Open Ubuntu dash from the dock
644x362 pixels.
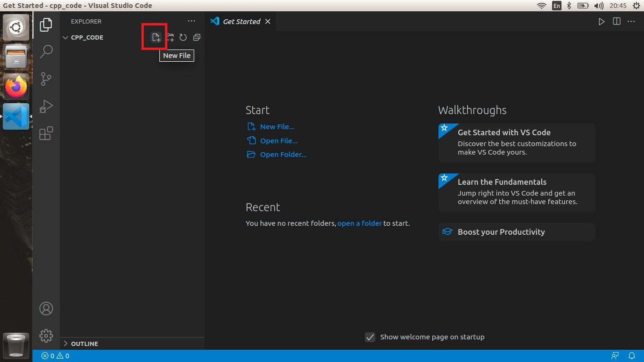click(16, 27)
